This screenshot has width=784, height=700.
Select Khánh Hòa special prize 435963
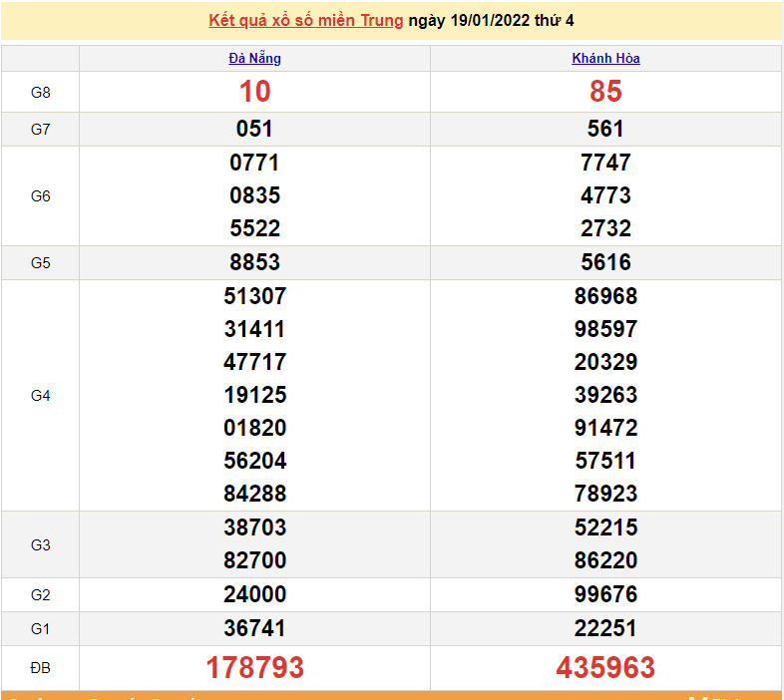pyautogui.click(x=605, y=668)
